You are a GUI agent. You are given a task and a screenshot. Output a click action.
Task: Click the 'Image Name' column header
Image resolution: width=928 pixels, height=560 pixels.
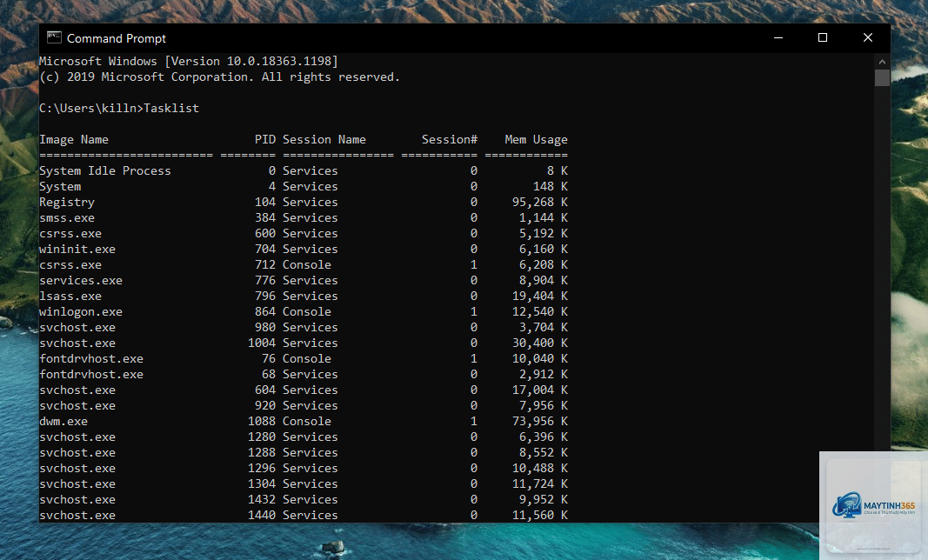point(74,140)
